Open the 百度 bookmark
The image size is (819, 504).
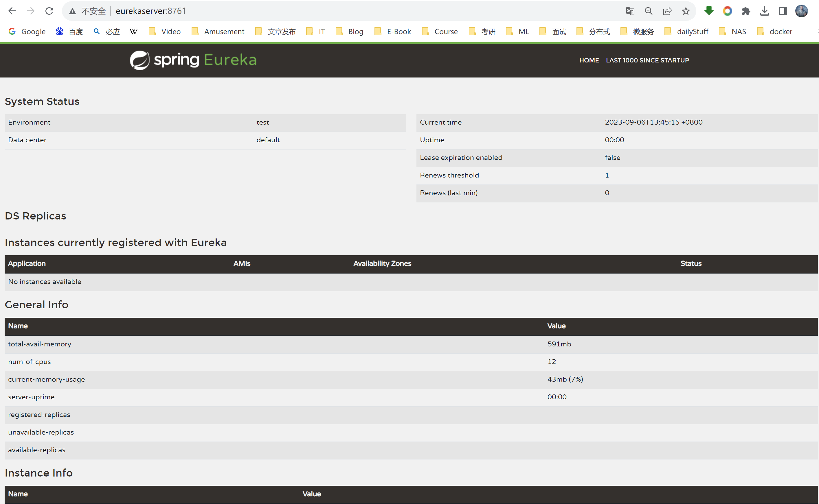(x=69, y=31)
